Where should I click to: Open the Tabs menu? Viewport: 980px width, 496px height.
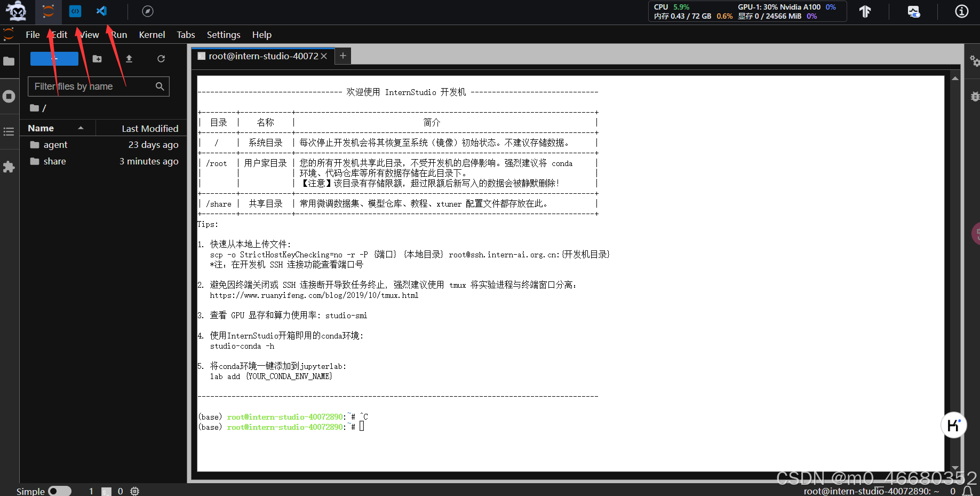click(186, 35)
